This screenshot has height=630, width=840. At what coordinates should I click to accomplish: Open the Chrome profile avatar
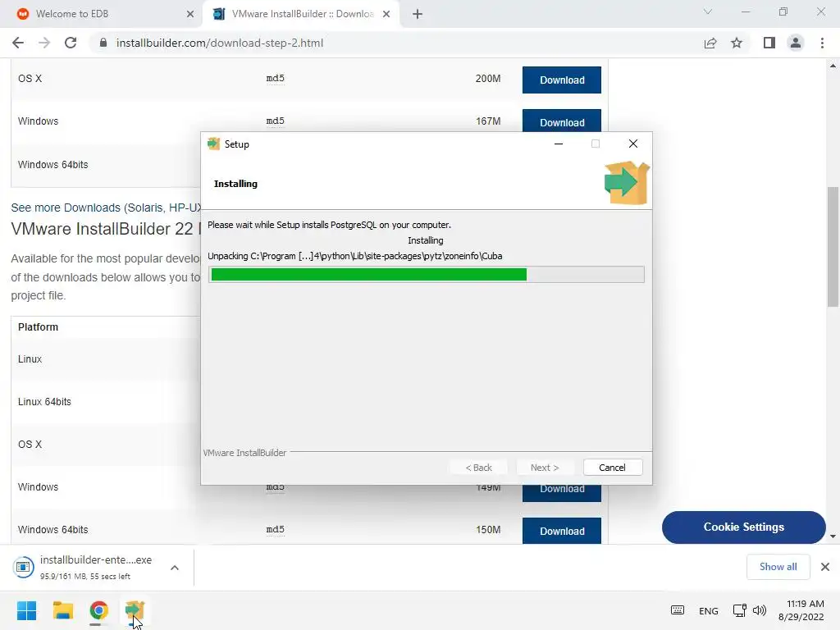796,43
